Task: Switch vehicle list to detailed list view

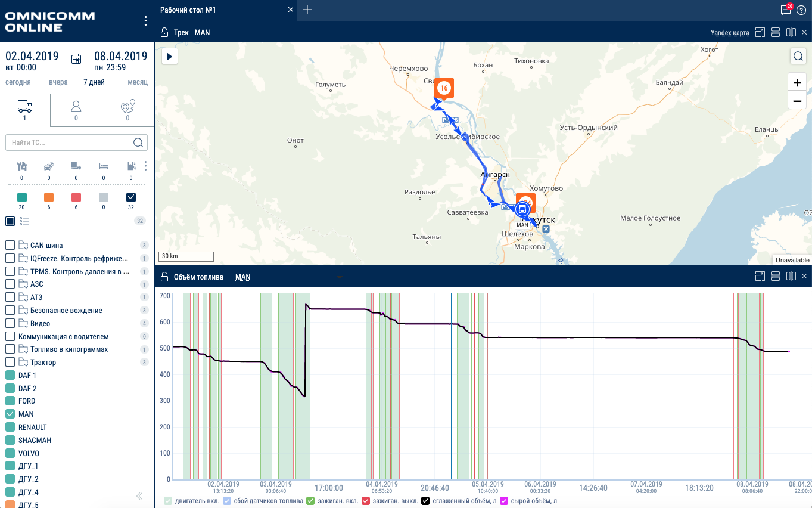Action: coord(24,221)
